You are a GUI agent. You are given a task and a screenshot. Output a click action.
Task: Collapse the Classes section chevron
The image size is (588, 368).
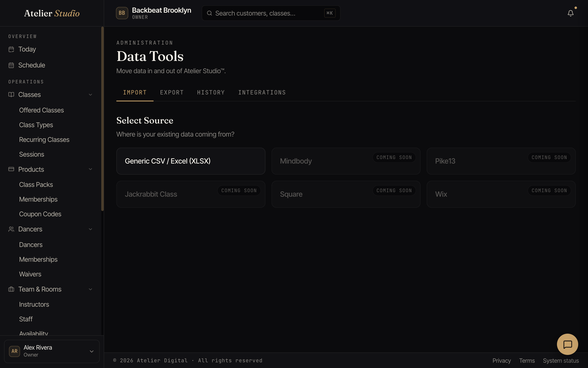[90, 95]
